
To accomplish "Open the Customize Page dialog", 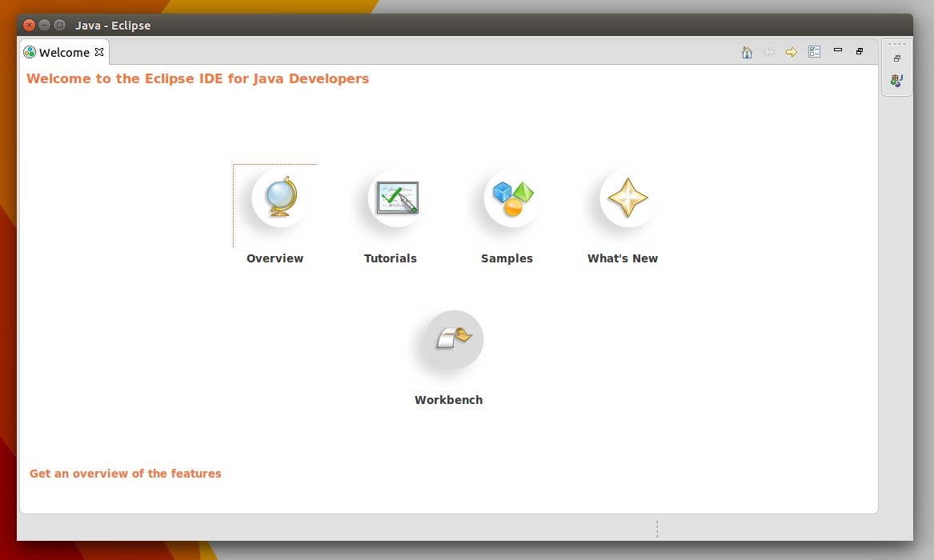I will coord(814,51).
